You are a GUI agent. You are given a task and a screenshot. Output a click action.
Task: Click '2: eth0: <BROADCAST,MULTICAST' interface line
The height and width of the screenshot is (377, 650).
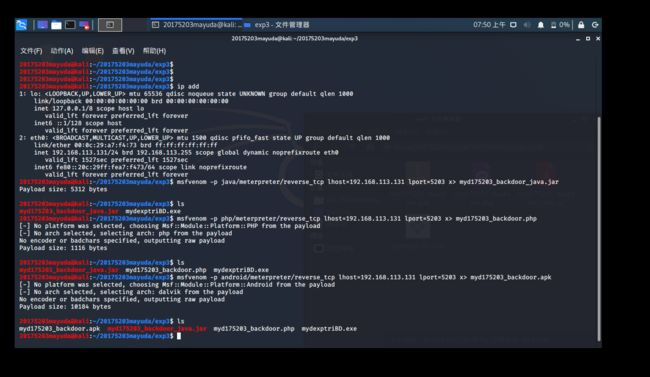204,138
